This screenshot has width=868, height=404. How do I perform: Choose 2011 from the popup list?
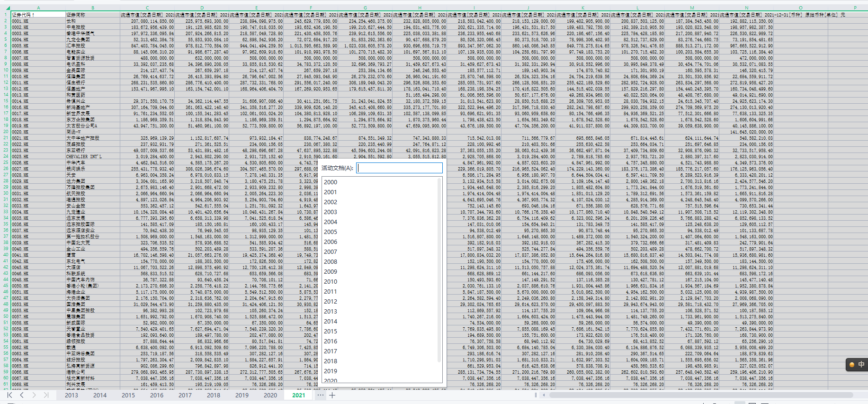pyautogui.click(x=331, y=292)
